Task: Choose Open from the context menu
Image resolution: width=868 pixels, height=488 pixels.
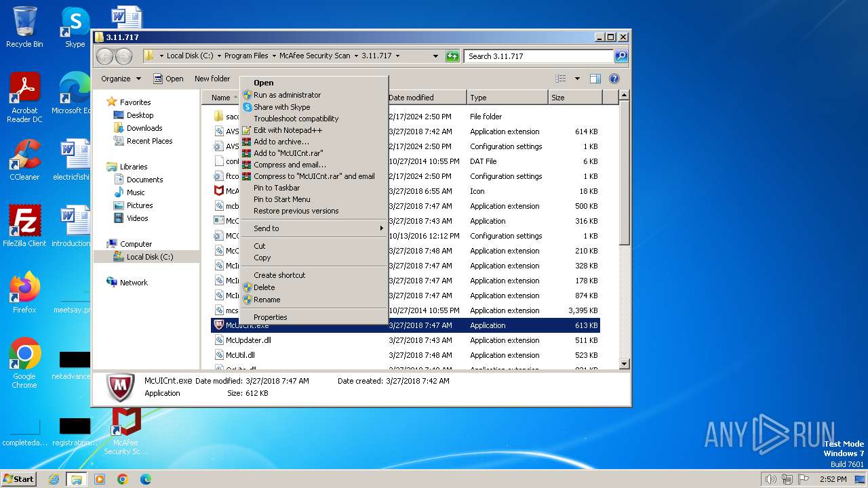Action: [x=315, y=83]
